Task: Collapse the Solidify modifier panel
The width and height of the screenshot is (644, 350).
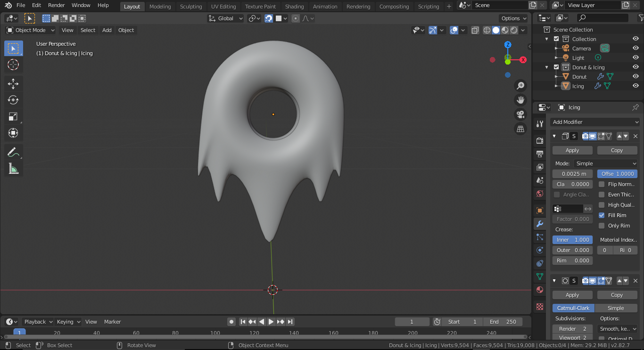Action: coord(554,136)
